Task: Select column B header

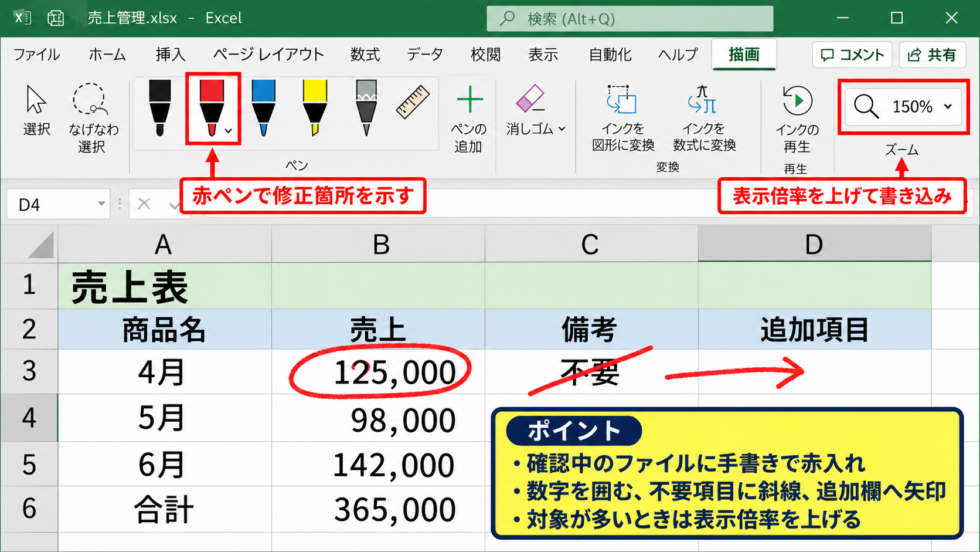Action: click(379, 244)
